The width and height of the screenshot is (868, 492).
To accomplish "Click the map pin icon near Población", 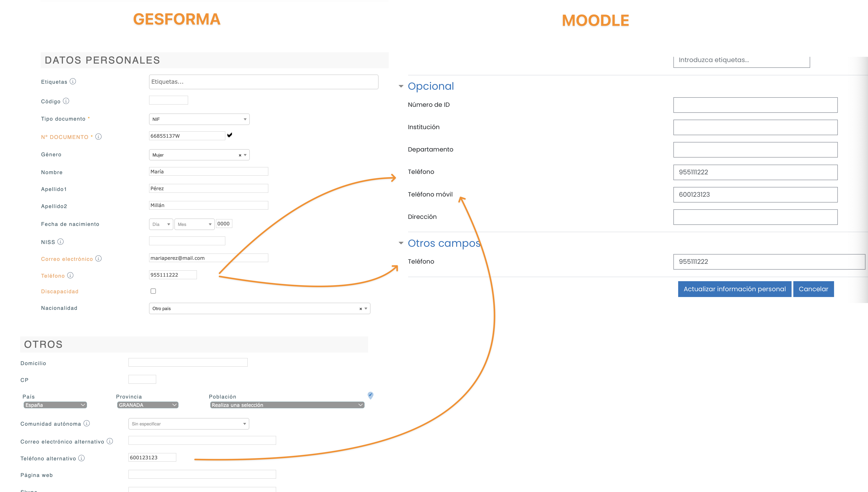I will coord(370,395).
